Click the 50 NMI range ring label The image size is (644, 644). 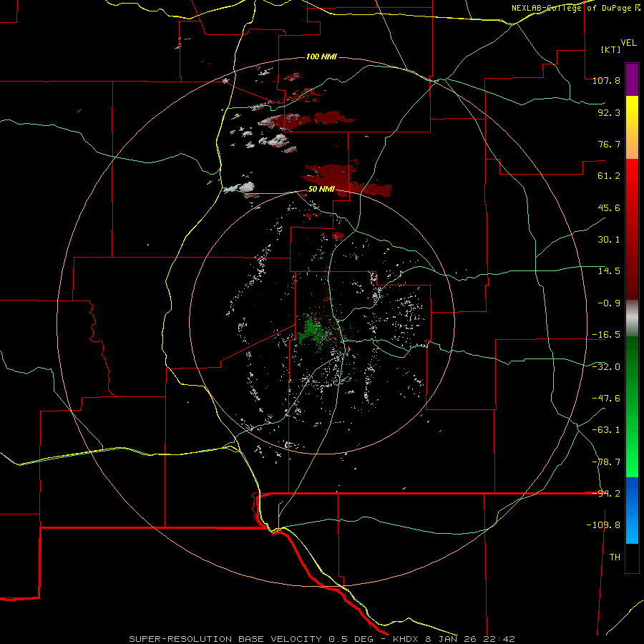point(321,190)
